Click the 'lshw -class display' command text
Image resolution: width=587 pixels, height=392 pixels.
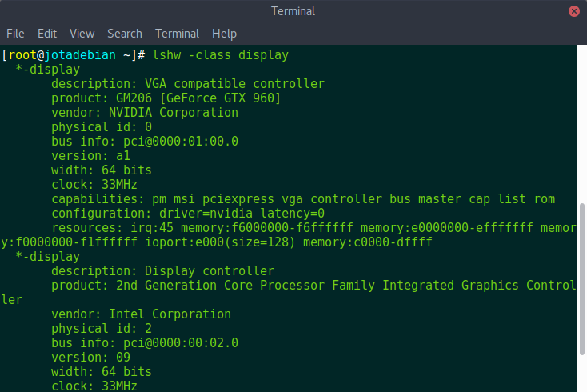pos(220,55)
